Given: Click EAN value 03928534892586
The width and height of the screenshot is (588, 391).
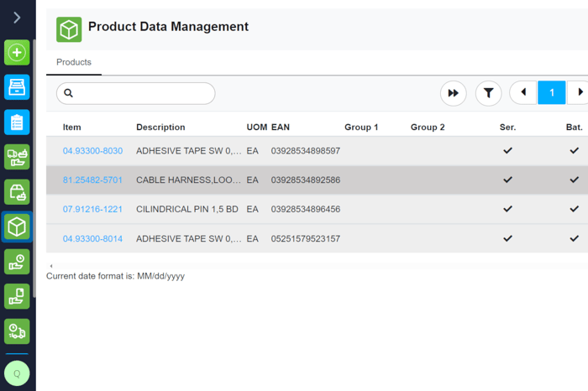Looking at the screenshot, I should [x=306, y=180].
